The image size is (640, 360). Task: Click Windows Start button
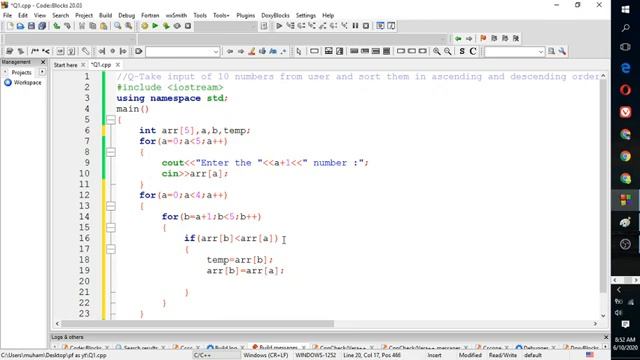(625, 9)
